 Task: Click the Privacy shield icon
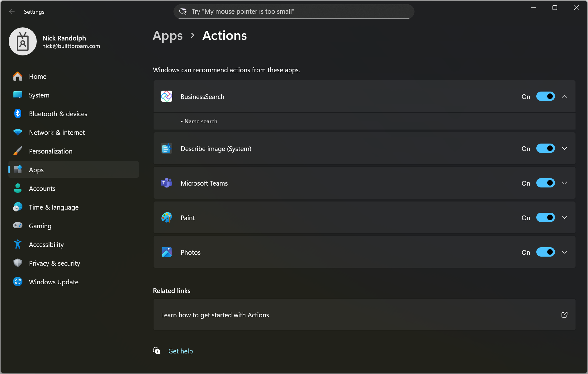point(18,263)
